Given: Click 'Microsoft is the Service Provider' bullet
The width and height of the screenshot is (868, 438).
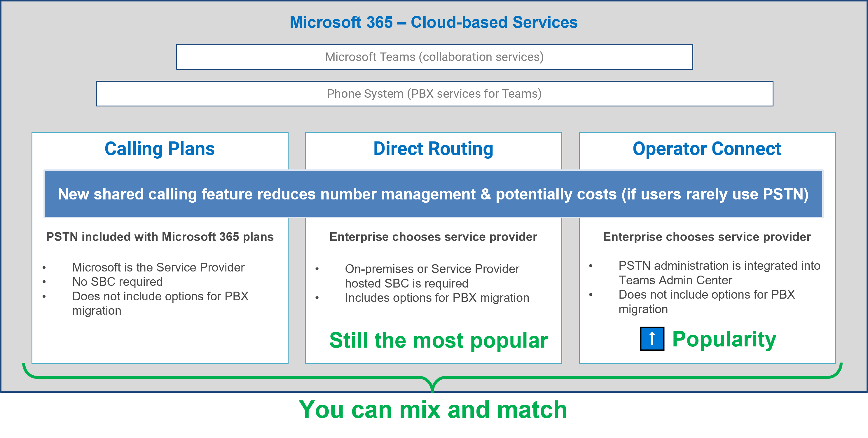Looking at the screenshot, I should tap(158, 267).
